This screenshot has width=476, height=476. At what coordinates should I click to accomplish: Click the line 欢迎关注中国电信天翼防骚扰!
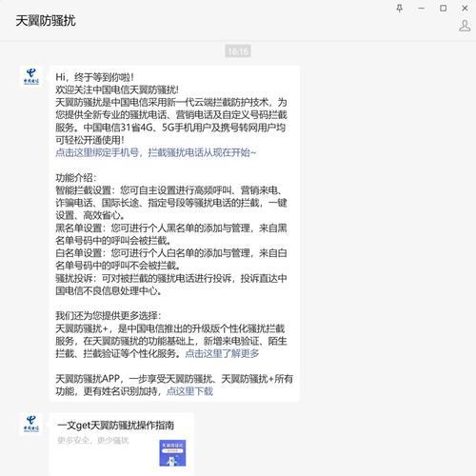117,89
